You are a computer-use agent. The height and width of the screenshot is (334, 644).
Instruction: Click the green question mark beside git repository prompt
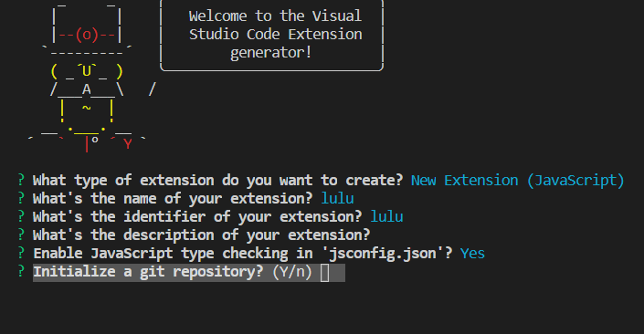tap(21, 271)
